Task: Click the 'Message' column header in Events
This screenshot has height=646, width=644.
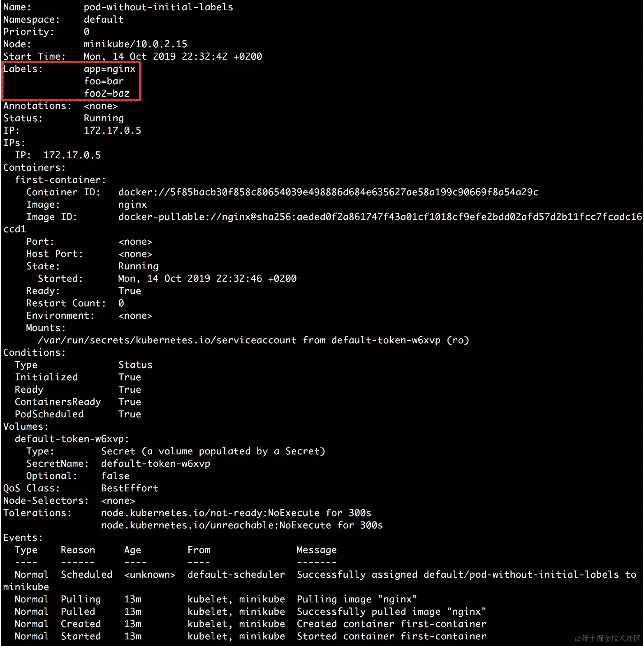Action: click(x=317, y=550)
